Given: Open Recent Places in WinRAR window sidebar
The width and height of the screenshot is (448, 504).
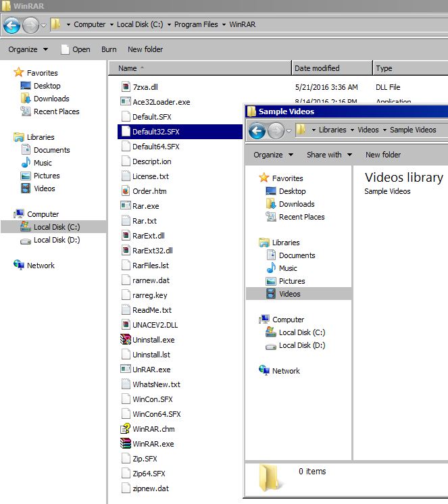Looking at the screenshot, I should click(x=50, y=111).
